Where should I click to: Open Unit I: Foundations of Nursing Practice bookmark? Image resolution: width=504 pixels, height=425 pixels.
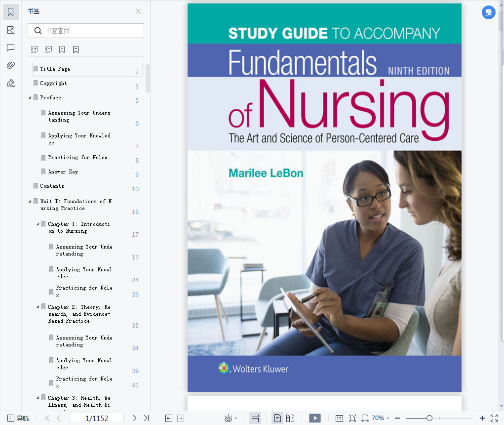click(76, 205)
